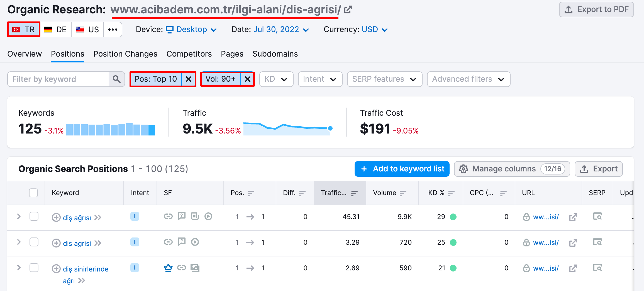Switch to the Competitors tab
644x291 pixels.
click(x=189, y=54)
